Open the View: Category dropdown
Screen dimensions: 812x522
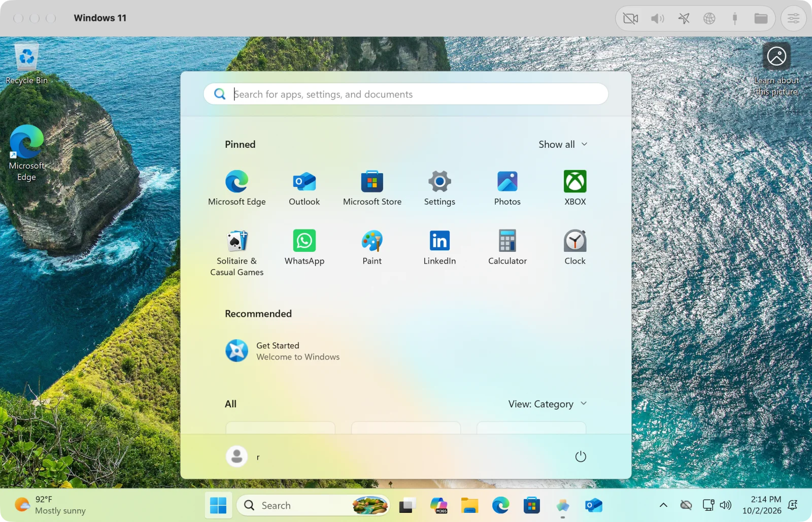pos(548,404)
